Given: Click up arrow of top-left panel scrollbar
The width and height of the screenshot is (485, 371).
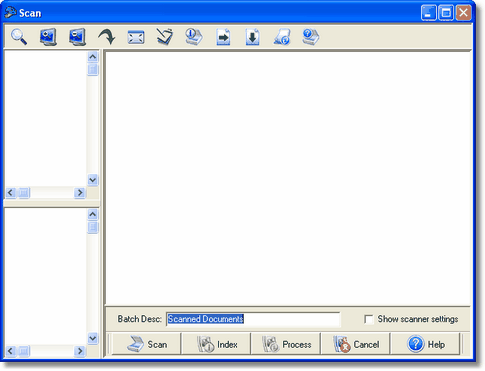Looking at the screenshot, I should pyautogui.click(x=93, y=57).
